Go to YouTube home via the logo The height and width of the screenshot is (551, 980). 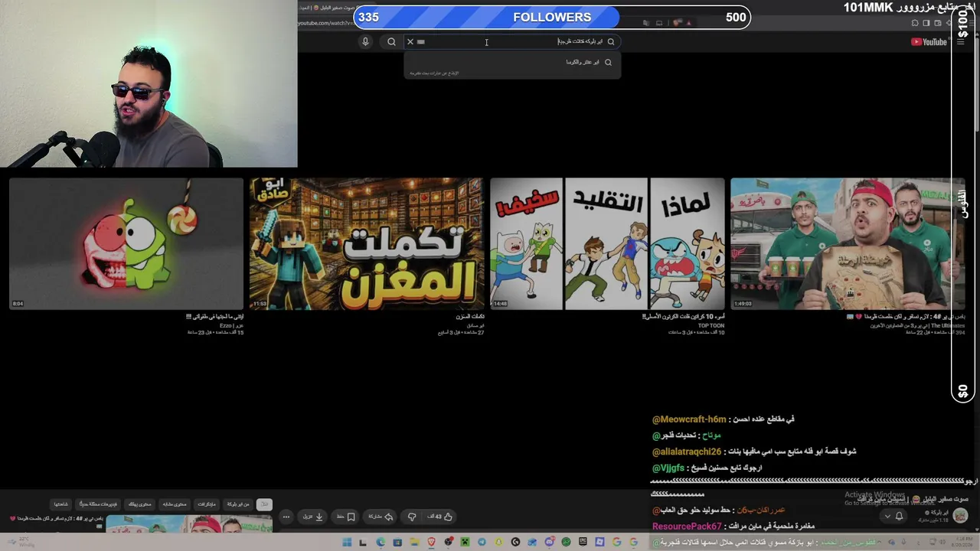point(929,42)
